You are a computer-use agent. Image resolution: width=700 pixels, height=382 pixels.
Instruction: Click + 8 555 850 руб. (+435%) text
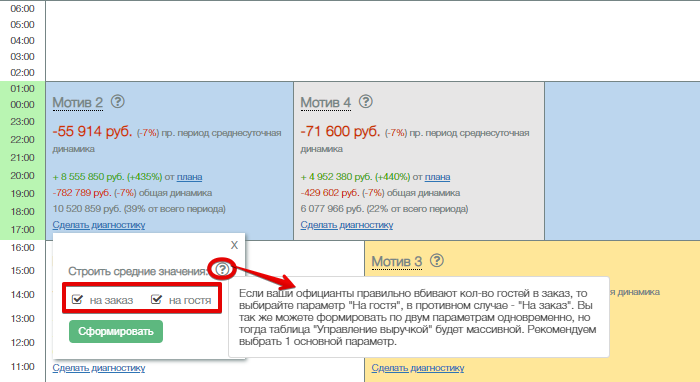pyautogui.click(x=107, y=177)
